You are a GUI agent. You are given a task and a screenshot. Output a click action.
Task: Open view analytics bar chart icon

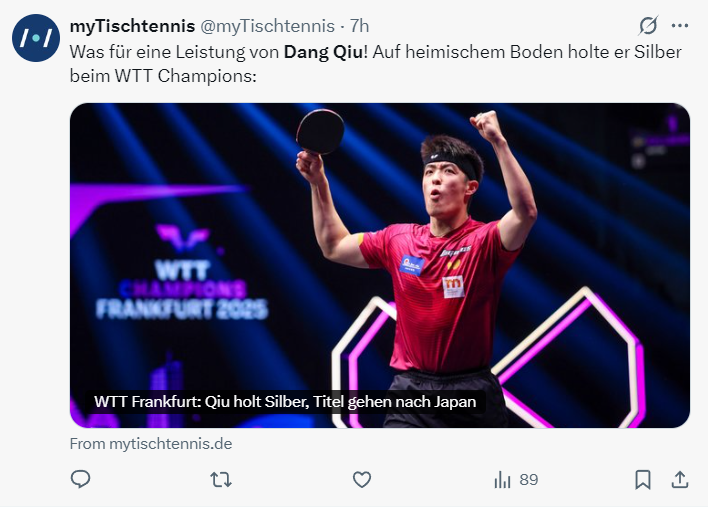[503, 480]
